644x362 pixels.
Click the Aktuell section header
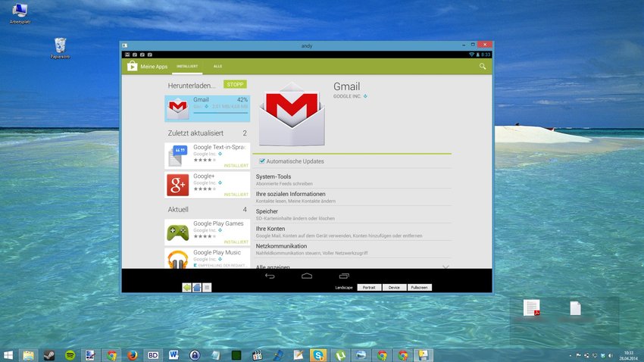pyautogui.click(x=178, y=209)
